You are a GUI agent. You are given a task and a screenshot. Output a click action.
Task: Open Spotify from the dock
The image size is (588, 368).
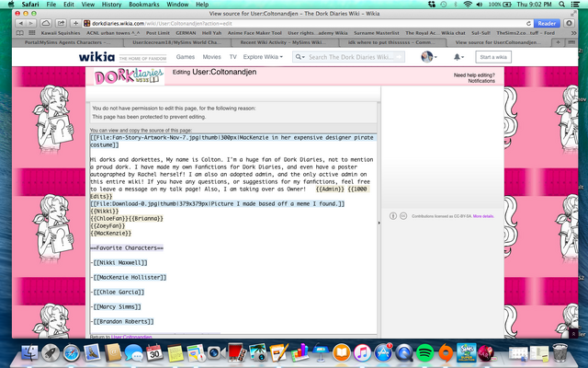click(424, 352)
